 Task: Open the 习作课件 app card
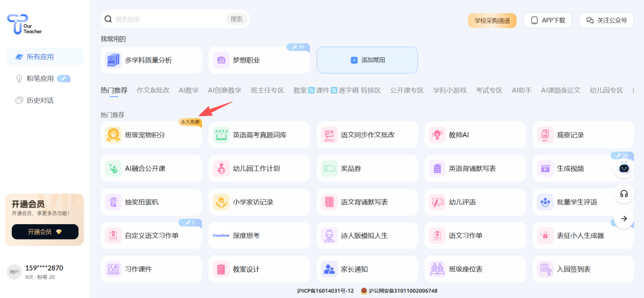click(151, 269)
